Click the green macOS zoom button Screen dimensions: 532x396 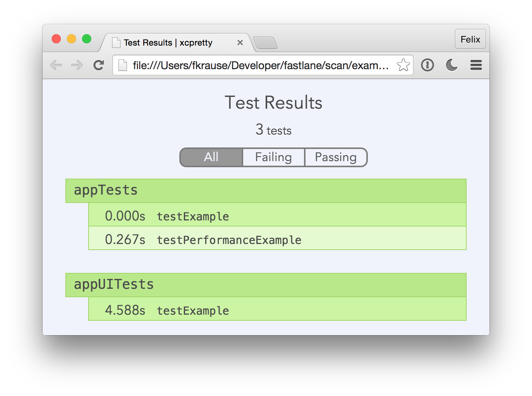click(x=87, y=39)
